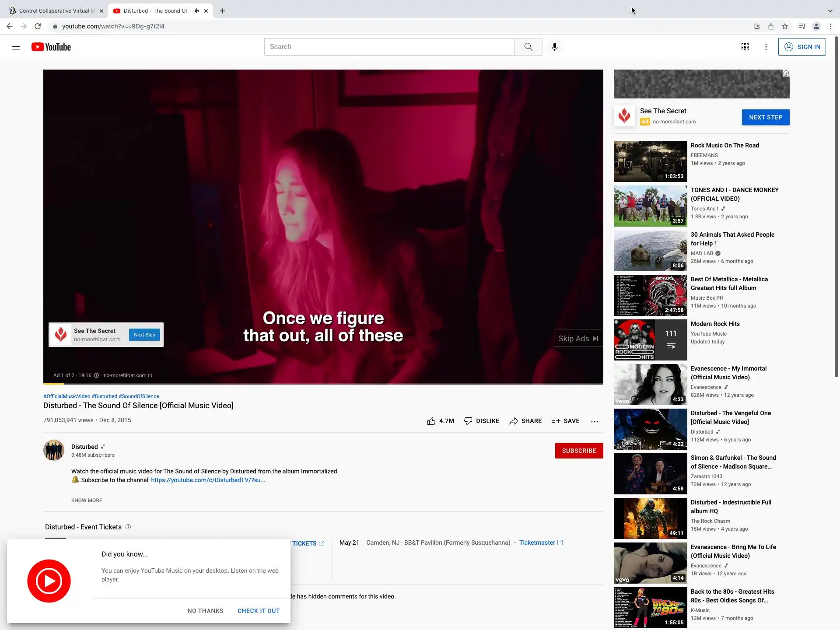840x630 pixels.
Task: Open the more actions ellipsis menu
Action: tap(594, 421)
